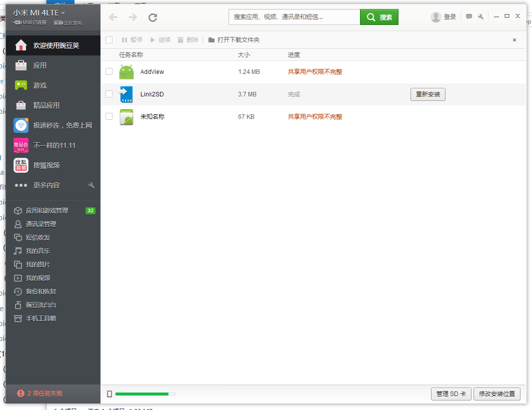This screenshot has width=532, height=410.
Task: Open 极速秒连，免费上网 promotion
Action: click(x=53, y=125)
